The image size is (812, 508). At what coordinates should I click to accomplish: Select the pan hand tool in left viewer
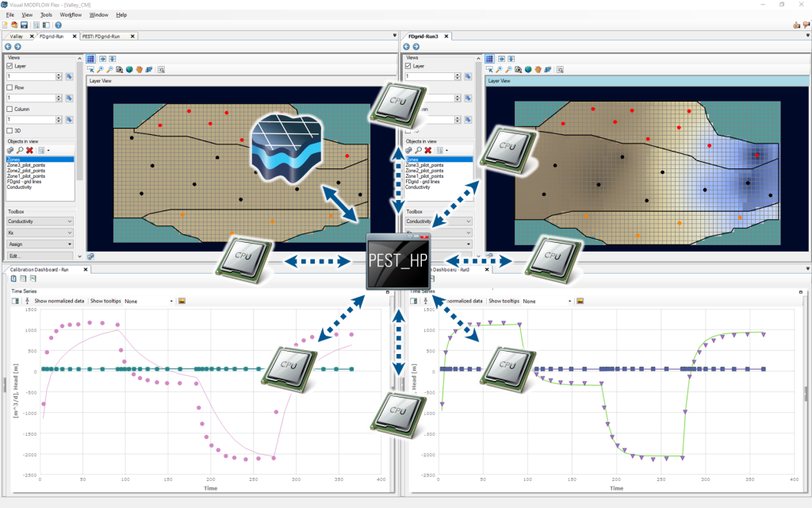coord(139,69)
